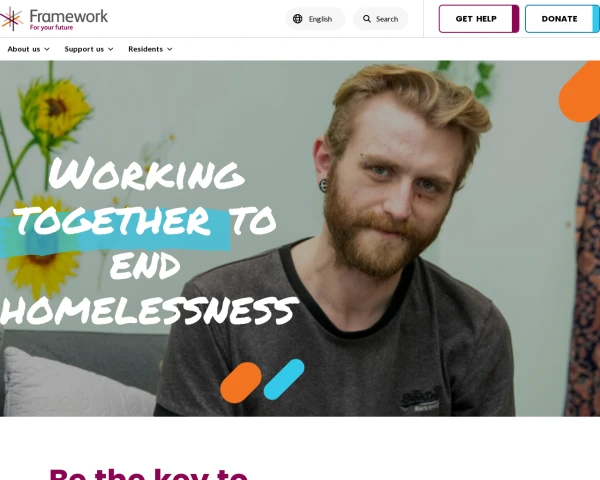Click the Framework wordmark text

pyautogui.click(x=69, y=16)
